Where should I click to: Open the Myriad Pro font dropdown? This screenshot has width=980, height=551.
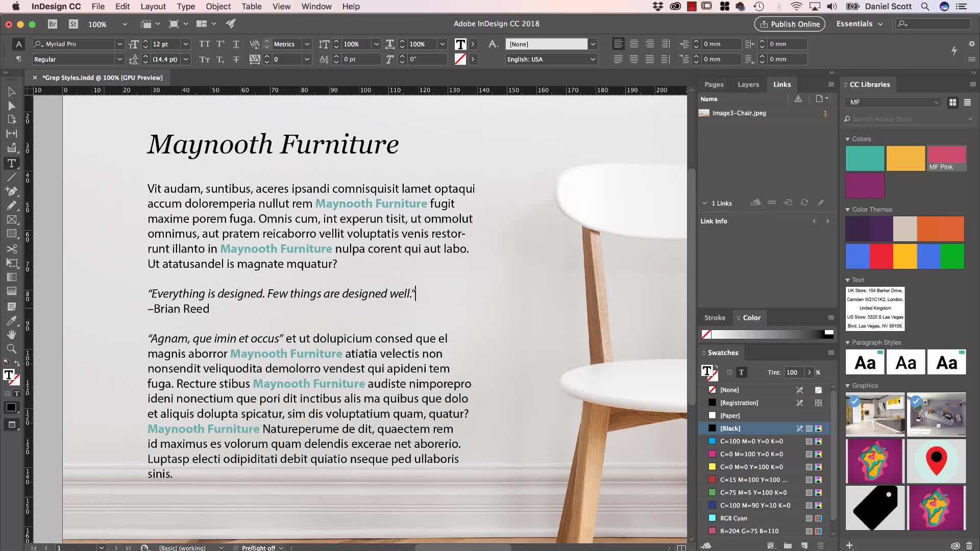tap(119, 44)
